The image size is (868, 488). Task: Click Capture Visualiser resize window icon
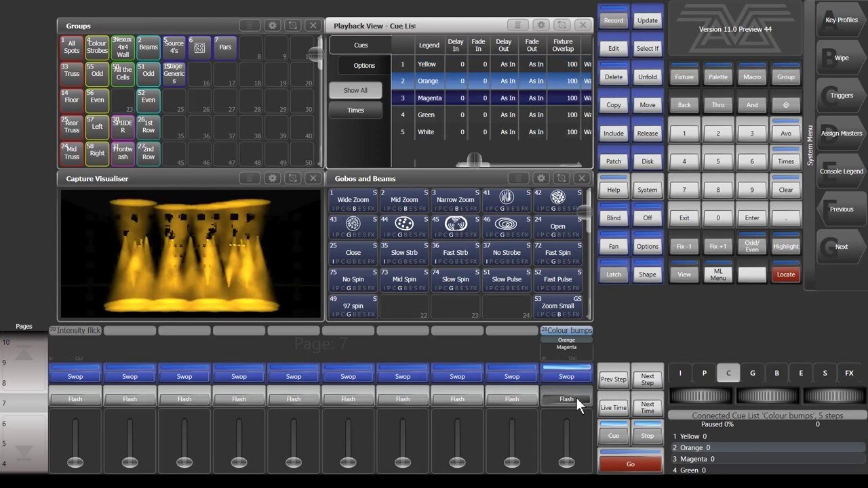tap(292, 178)
